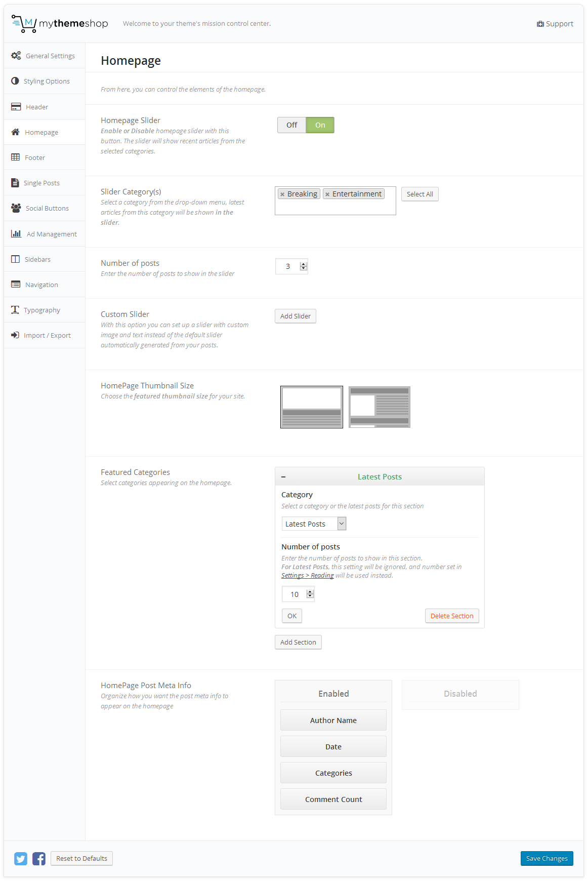Click the slider Number of posts field
The image size is (588, 881).
[x=288, y=266]
